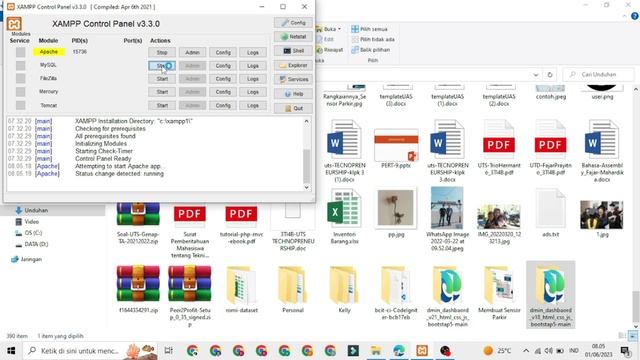Select Membuat Sensor Parkir folder

(499, 293)
